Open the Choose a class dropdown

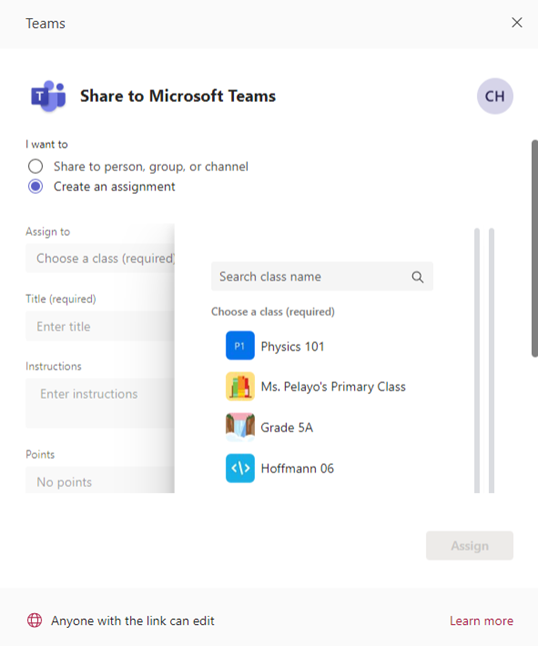(100, 258)
